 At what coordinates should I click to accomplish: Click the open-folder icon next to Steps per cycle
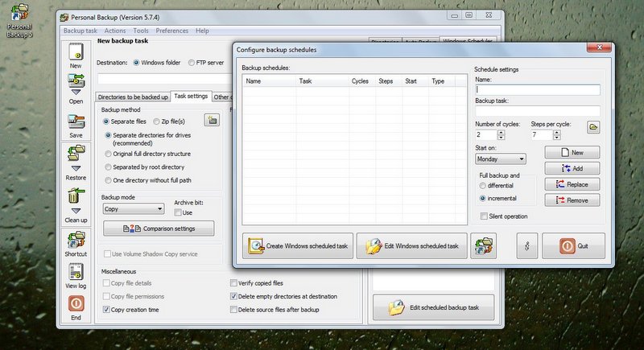point(593,127)
